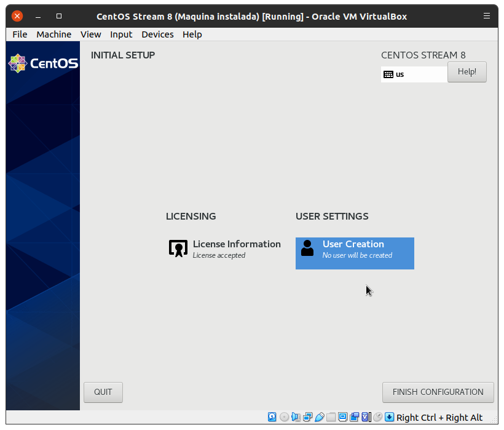This screenshot has width=504, height=430.
Task: Open the Input menu
Action: [121, 34]
